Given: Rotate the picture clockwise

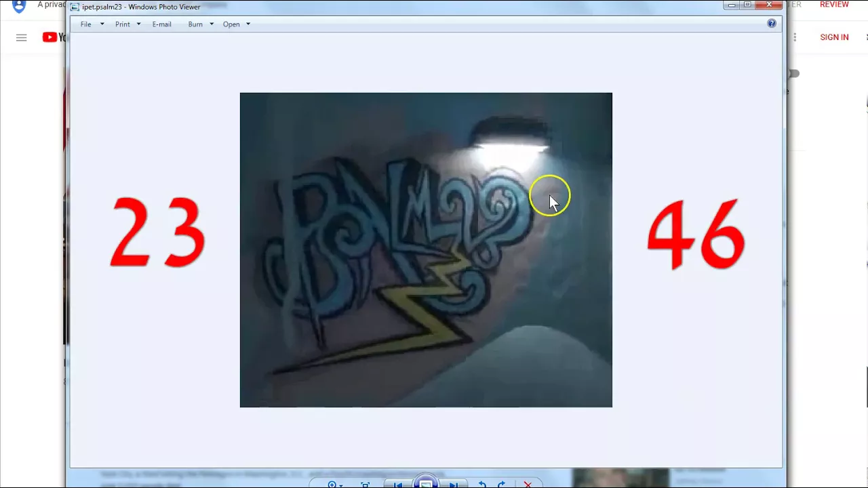Looking at the screenshot, I should tap(502, 484).
